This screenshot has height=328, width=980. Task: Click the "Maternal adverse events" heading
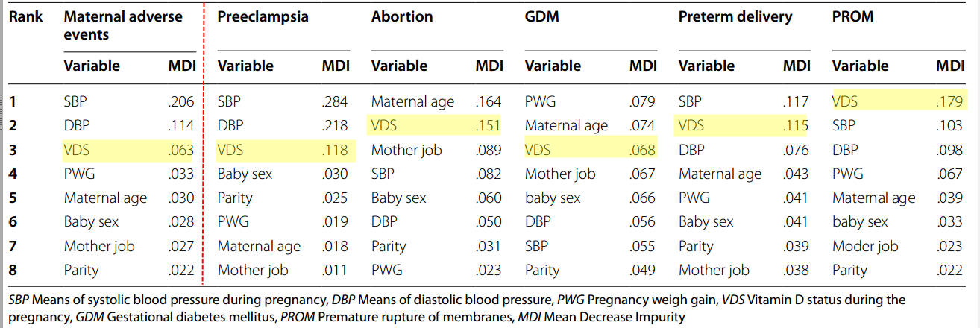(x=123, y=25)
